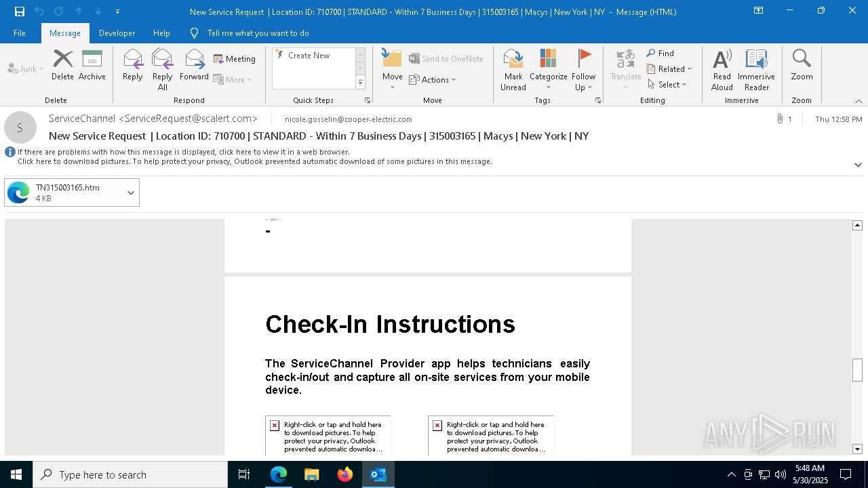This screenshot has width=868, height=488.
Task: Open the Move folder dropdown
Action: coord(392,70)
